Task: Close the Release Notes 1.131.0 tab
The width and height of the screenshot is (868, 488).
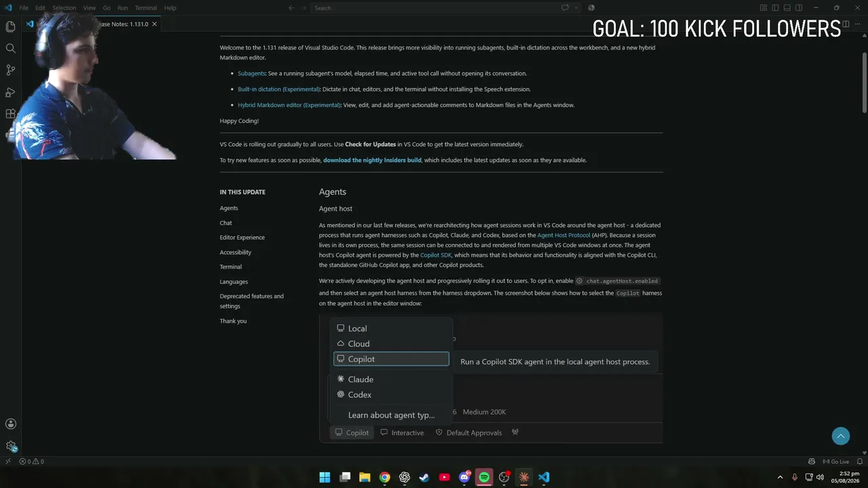Action: click(x=155, y=24)
